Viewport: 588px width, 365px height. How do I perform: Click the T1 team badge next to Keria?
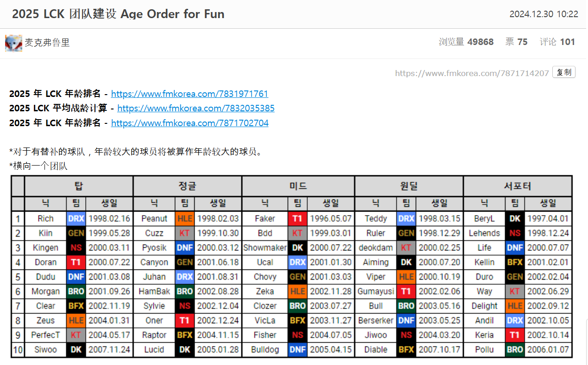coord(515,335)
